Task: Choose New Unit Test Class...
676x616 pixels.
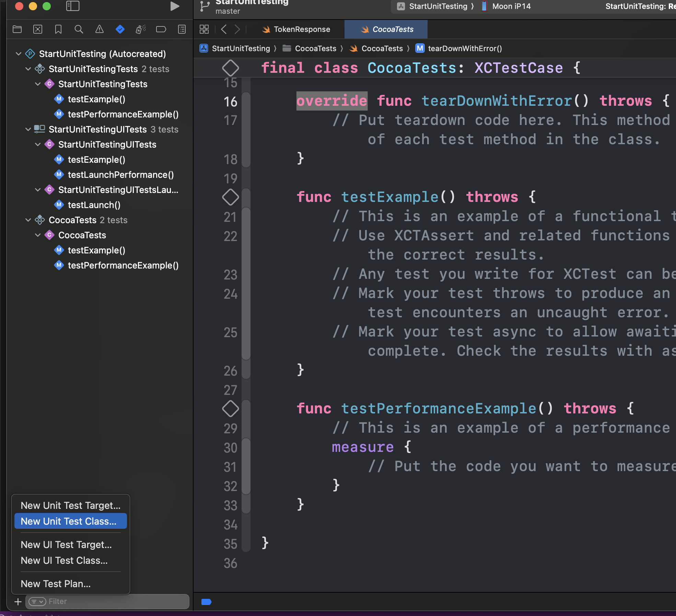Action: pos(71,521)
